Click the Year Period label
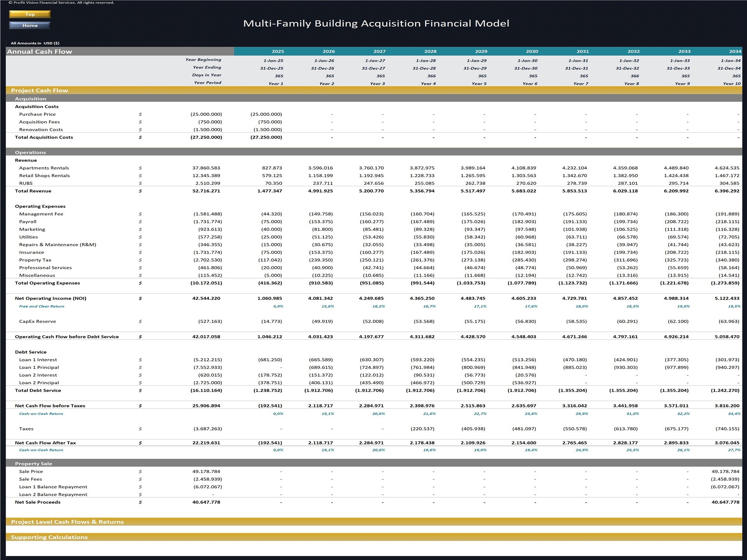This screenshot has height=560, width=747. tap(208, 83)
